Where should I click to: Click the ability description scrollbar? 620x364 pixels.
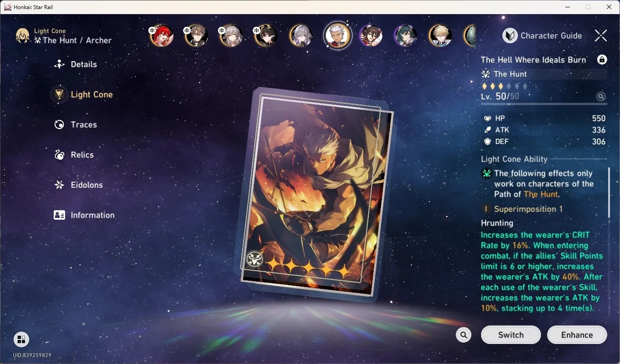pos(609,192)
